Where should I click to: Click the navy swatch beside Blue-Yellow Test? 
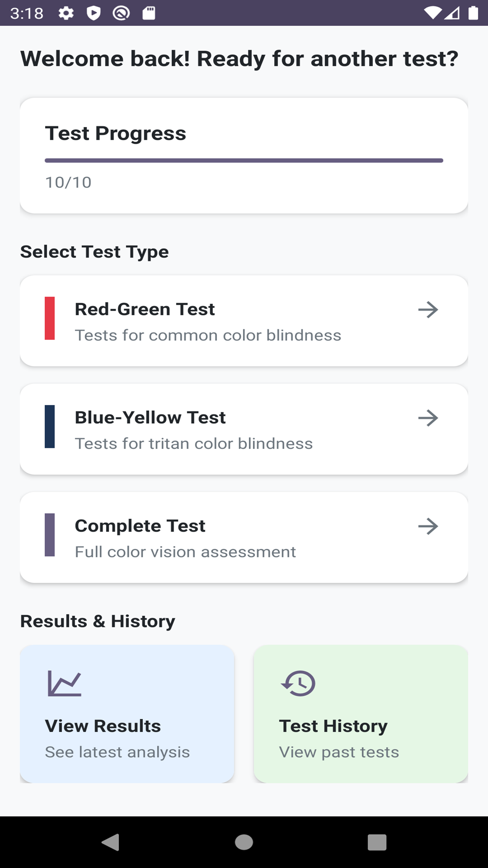50,427
